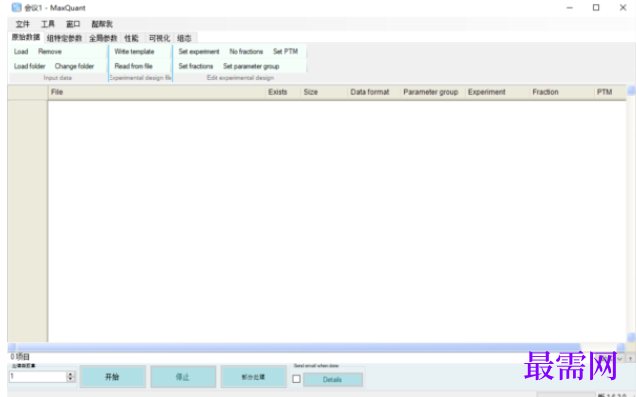636x397 pixels.
Task: Switch to the 全局参数 tab
Action: (x=103, y=38)
